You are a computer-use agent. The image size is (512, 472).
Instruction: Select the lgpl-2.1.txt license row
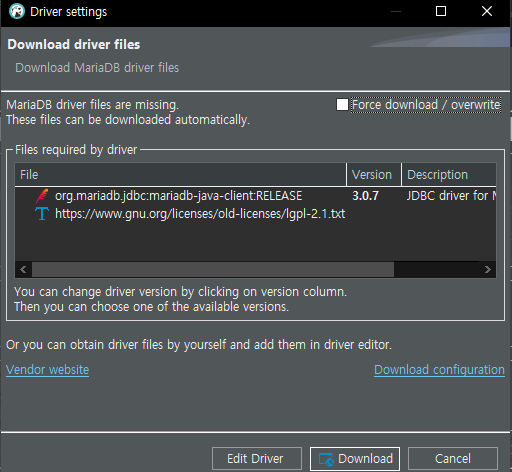click(255, 214)
